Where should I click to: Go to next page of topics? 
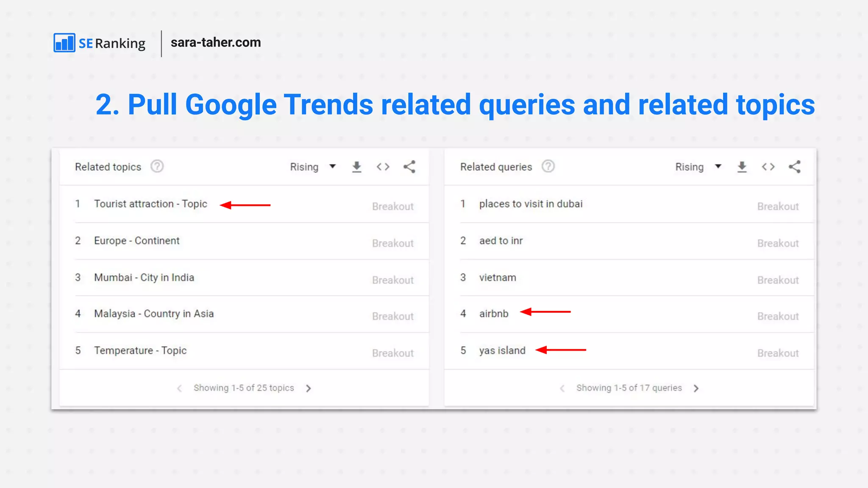pyautogui.click(x=309, y=388)
